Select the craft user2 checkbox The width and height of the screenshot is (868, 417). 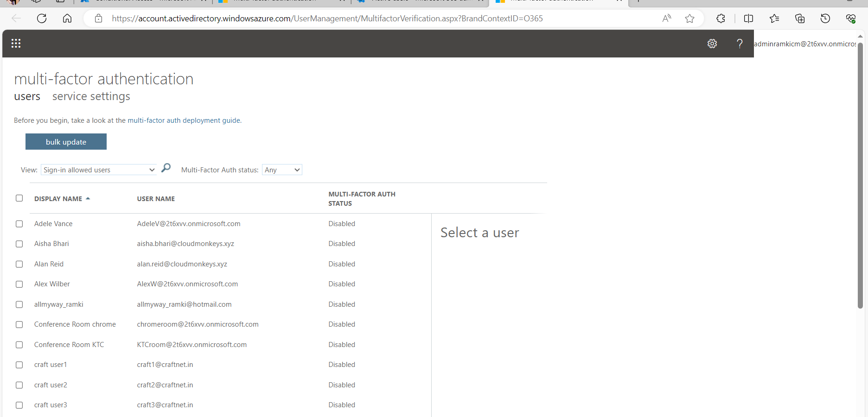point(19,385)
